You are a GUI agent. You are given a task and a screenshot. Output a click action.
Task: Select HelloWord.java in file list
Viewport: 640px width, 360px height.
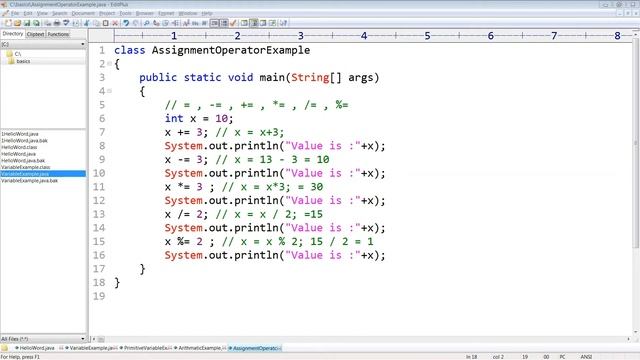[18, 154]
